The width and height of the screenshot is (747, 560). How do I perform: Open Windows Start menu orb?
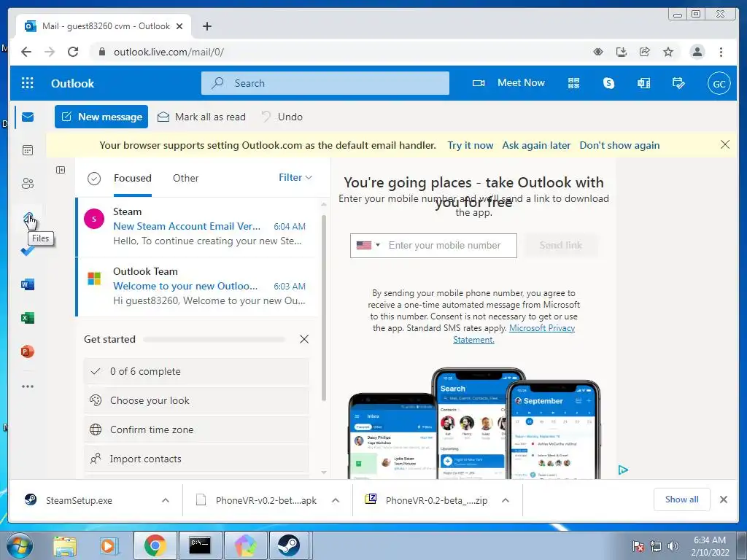(x=19, y=545)
